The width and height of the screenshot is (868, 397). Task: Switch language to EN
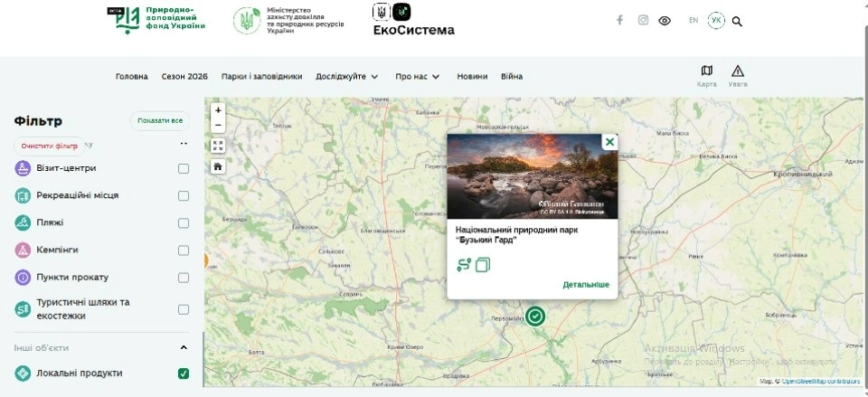point(693,20)
